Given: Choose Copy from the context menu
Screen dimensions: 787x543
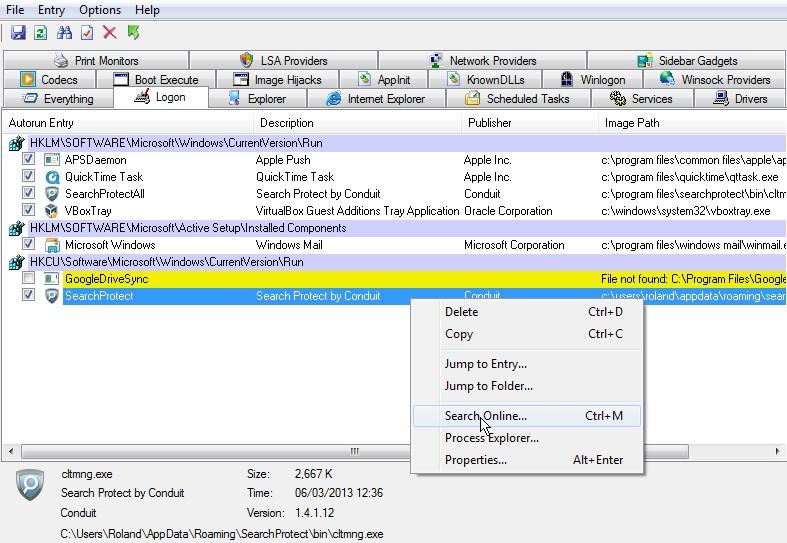Looking at the screenshot, I should coord(527,334).
